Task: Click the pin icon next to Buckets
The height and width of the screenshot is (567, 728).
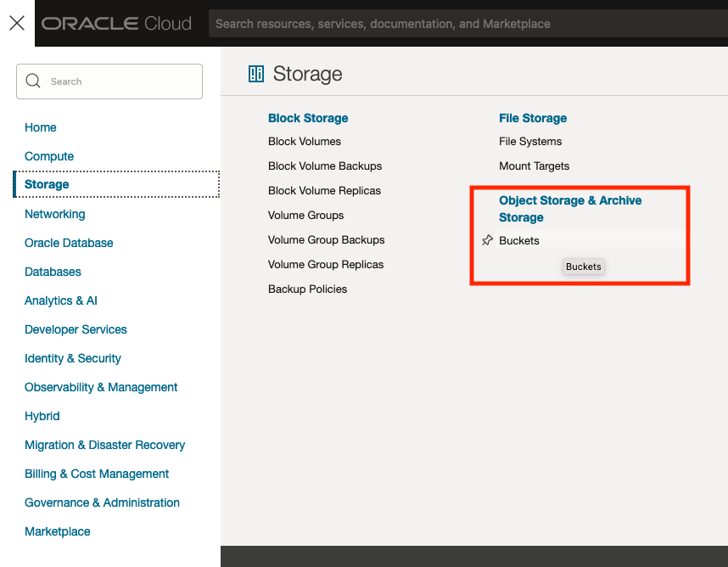Action: tap(487, 241)
